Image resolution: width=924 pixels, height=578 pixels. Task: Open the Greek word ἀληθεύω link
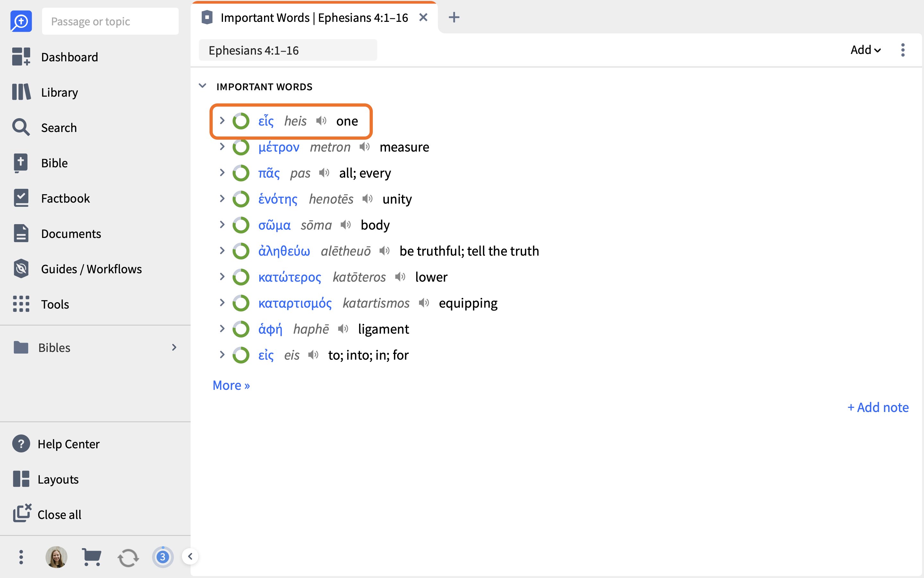coord(284,251)
